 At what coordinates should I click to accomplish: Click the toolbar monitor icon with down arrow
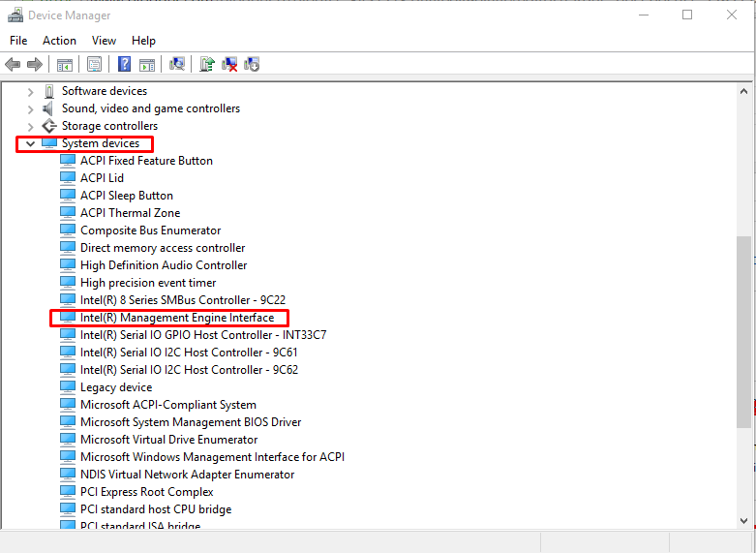pos(252,64)
